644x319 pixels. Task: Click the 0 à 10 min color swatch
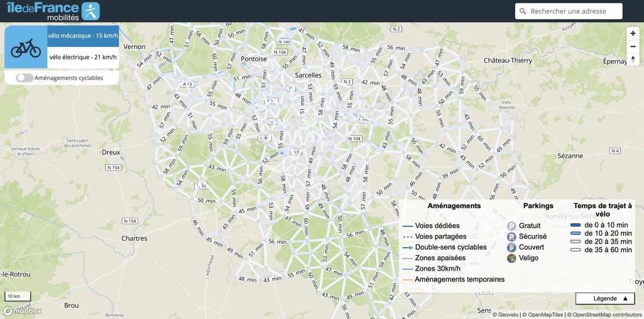[x=575, y=225]
